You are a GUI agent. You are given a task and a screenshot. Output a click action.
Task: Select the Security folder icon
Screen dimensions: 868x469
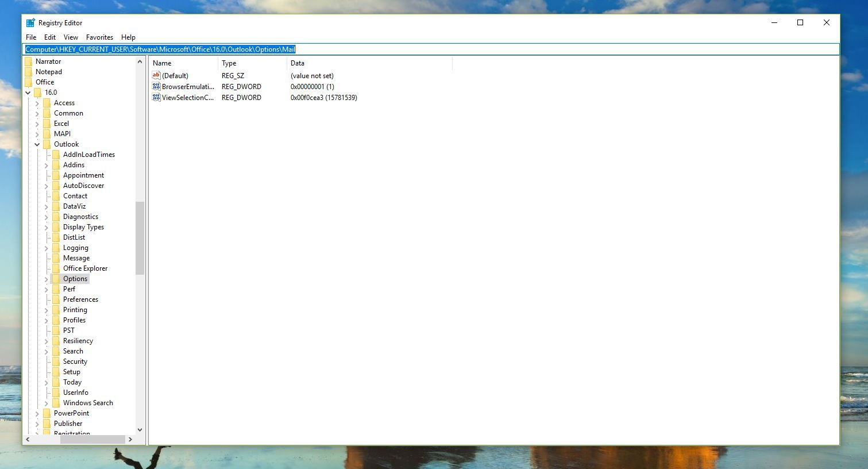[56, 362]
